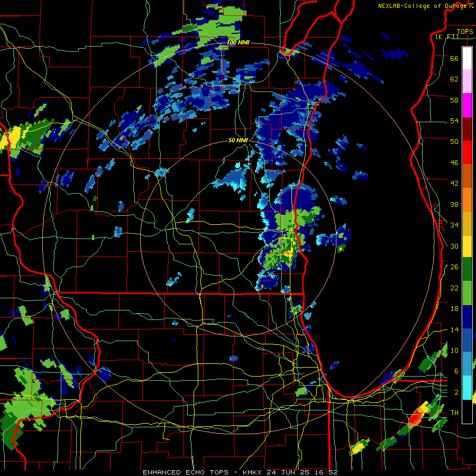Click the '66' legend value
Image resolution: width=476 pixels, height=476 pixels.
(454, 58)
